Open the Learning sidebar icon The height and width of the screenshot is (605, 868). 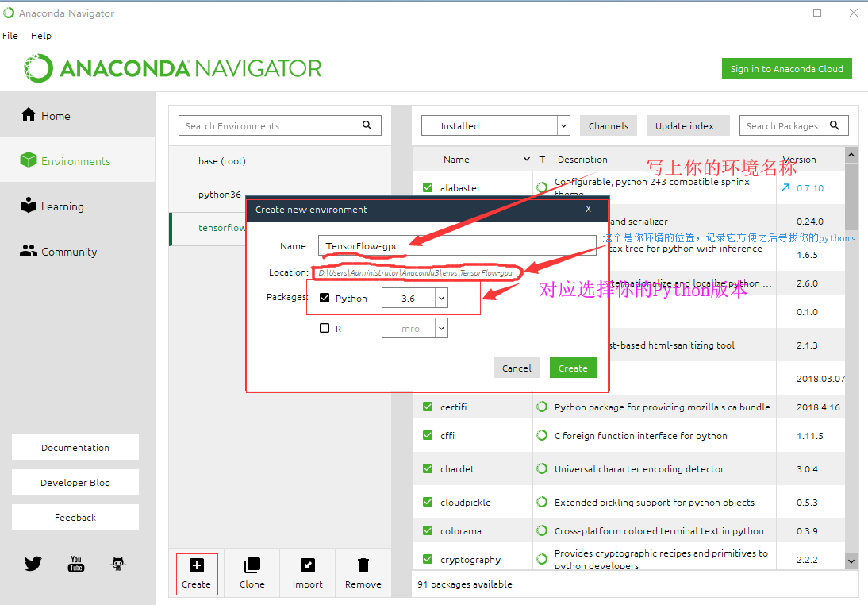point(29,205)
